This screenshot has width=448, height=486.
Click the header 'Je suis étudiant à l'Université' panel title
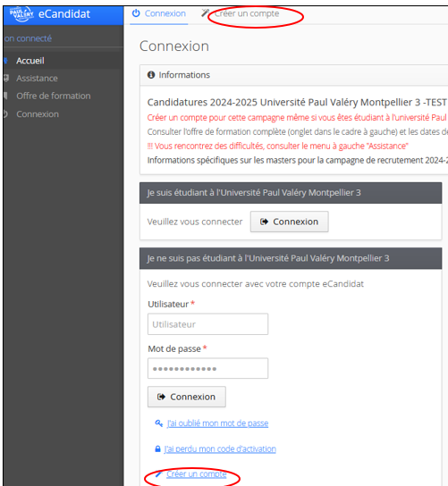[254, 193]
